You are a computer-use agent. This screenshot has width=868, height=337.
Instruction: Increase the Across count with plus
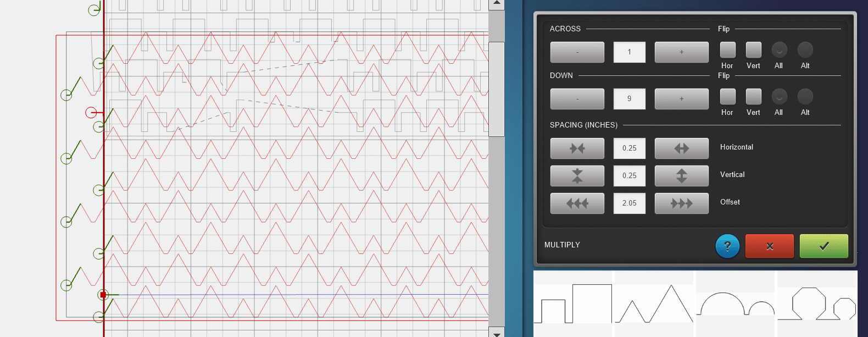(x=681, y=52)
